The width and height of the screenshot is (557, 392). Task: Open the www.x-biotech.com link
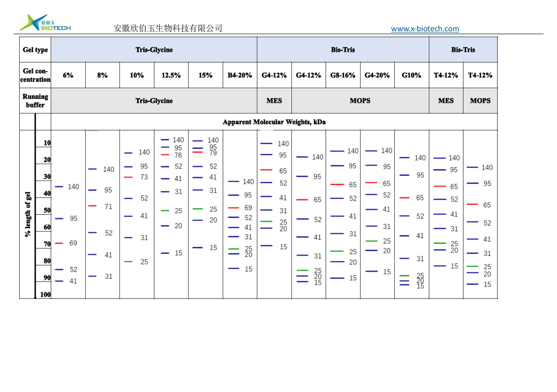pos(425,28)
